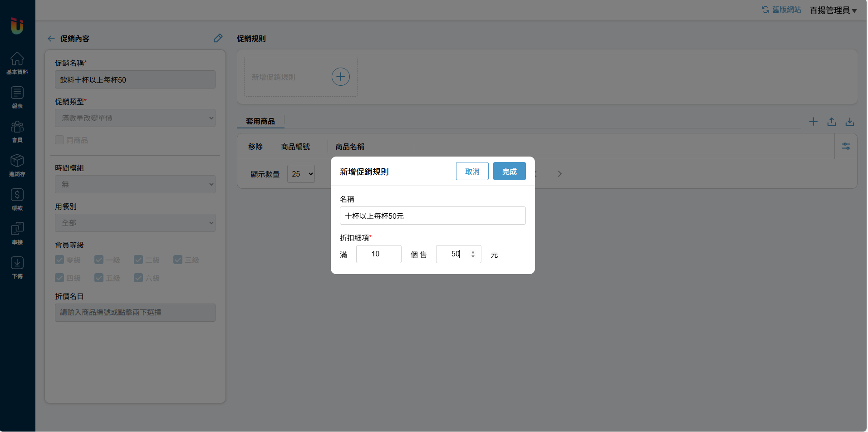Select the 套用商品 tab
868x432 pixels.
point(260,121)
